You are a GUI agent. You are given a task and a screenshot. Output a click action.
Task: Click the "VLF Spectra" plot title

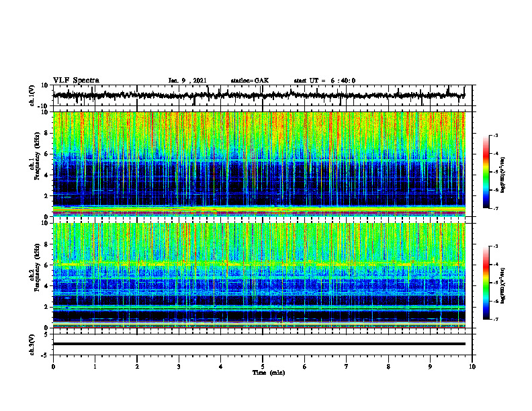[x=76, y=81]
